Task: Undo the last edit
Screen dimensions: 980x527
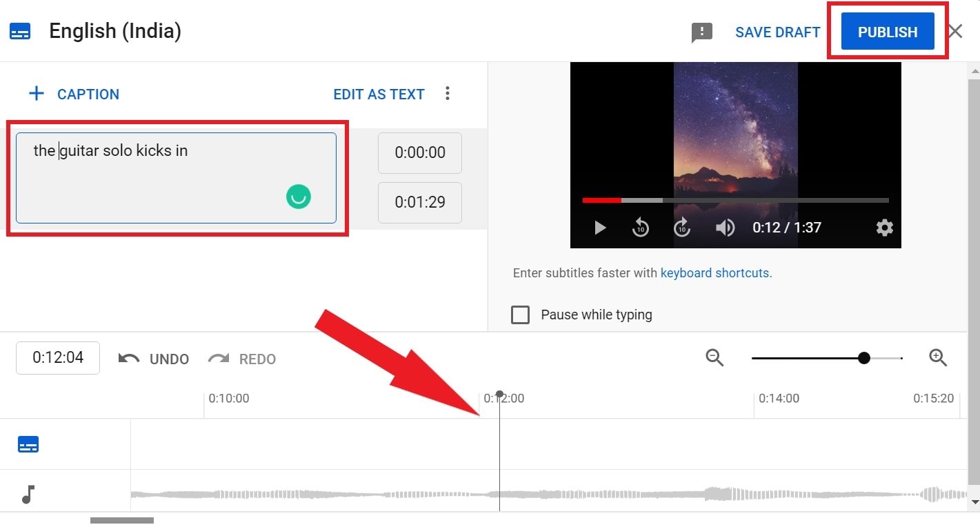Action: pos(154,359)
